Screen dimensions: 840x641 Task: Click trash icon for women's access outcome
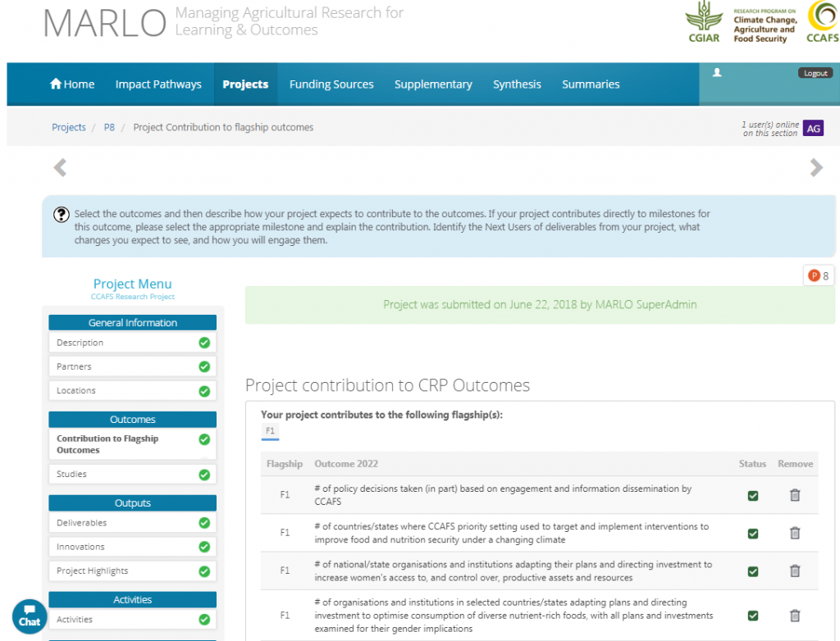(794, 571)
